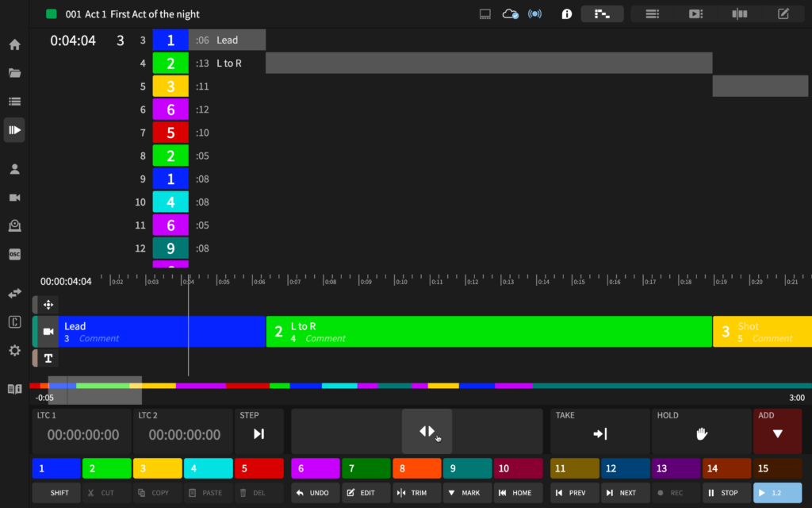Open the 1.2 playback speed control
Screen dimensions: 812x508
[777, 493]
